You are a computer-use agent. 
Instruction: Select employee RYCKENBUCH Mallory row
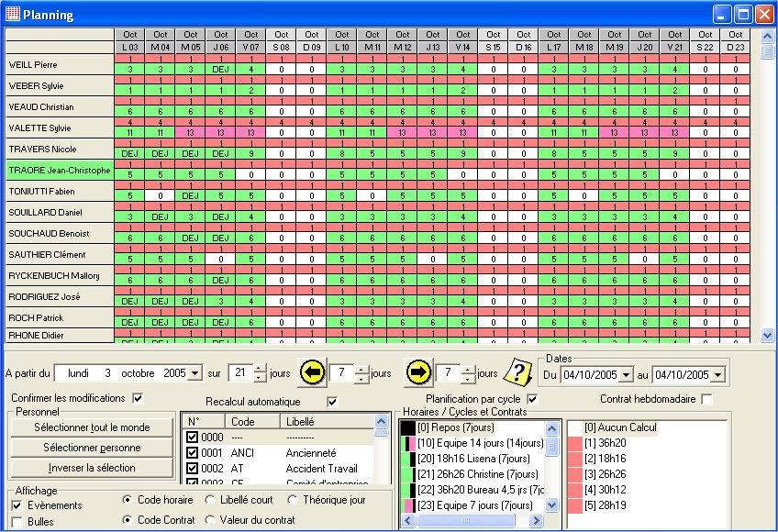(x=60, y=275)
